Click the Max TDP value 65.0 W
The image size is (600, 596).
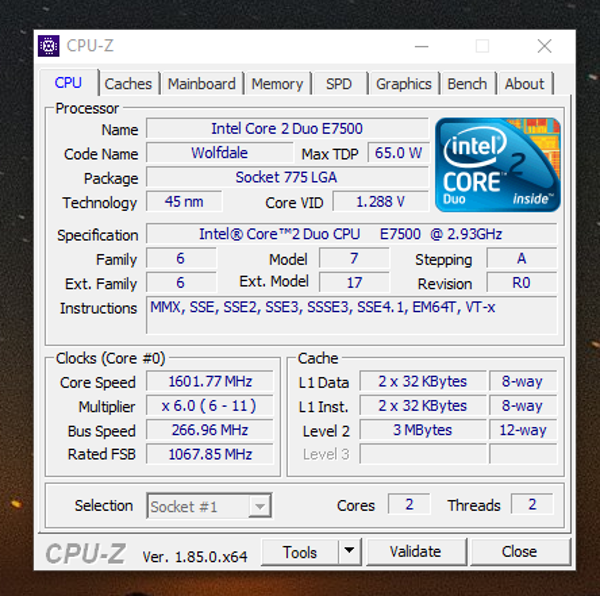tap(398, 153)
